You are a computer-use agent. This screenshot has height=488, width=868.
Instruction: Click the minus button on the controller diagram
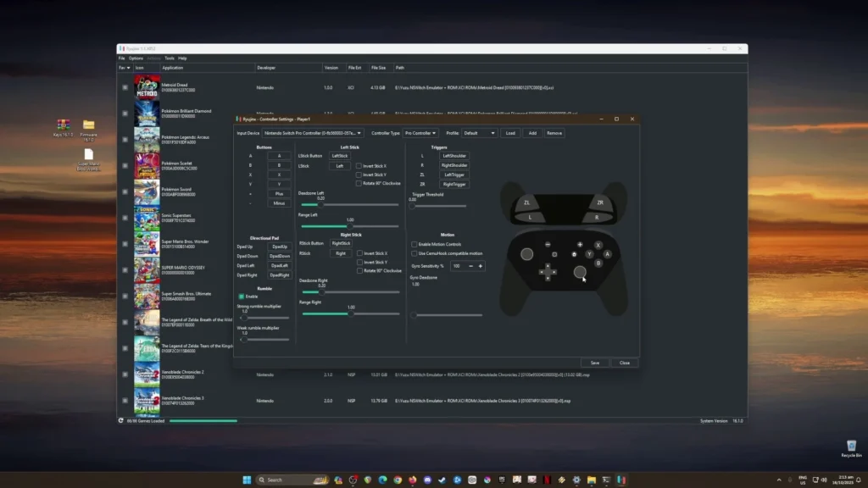548,244
